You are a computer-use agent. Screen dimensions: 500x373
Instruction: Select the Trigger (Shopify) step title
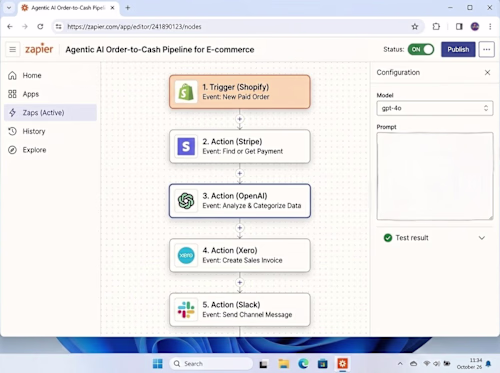click(x=236, y=87)
